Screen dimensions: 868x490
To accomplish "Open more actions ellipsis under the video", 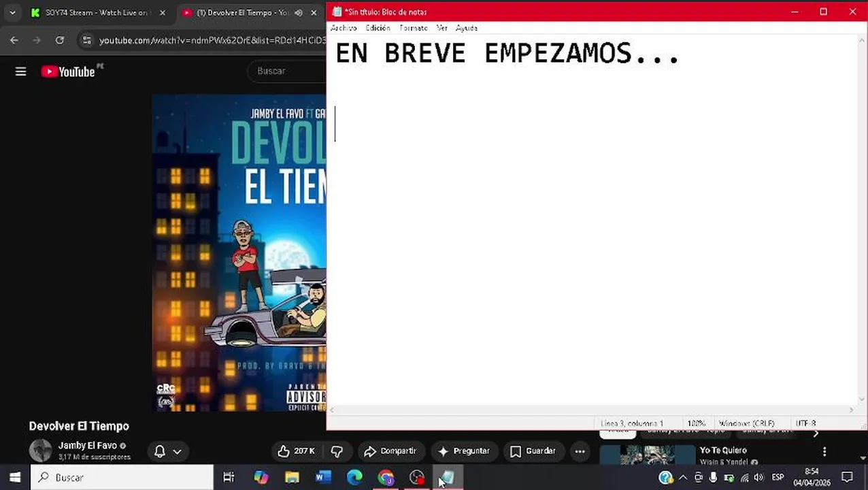I will (580, 451).
